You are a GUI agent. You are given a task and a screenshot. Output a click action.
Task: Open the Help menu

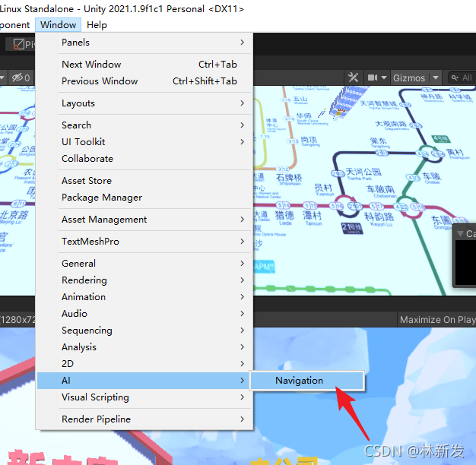coord(97,25)
